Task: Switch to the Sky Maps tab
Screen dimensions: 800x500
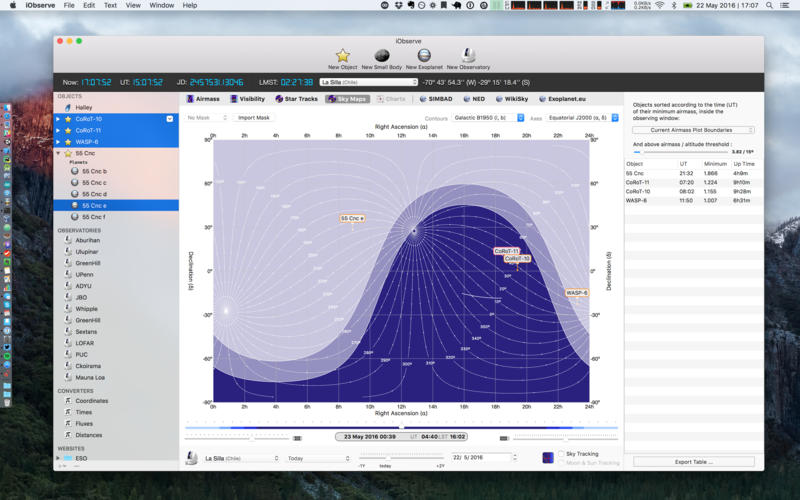Action: tap(347, 99)
